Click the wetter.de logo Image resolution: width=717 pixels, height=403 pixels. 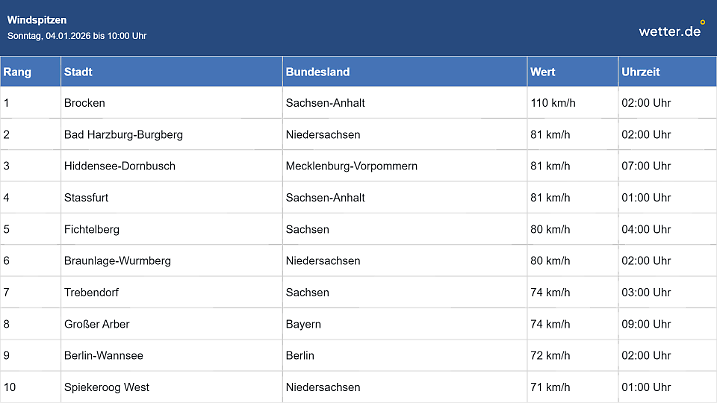[671, 30]
